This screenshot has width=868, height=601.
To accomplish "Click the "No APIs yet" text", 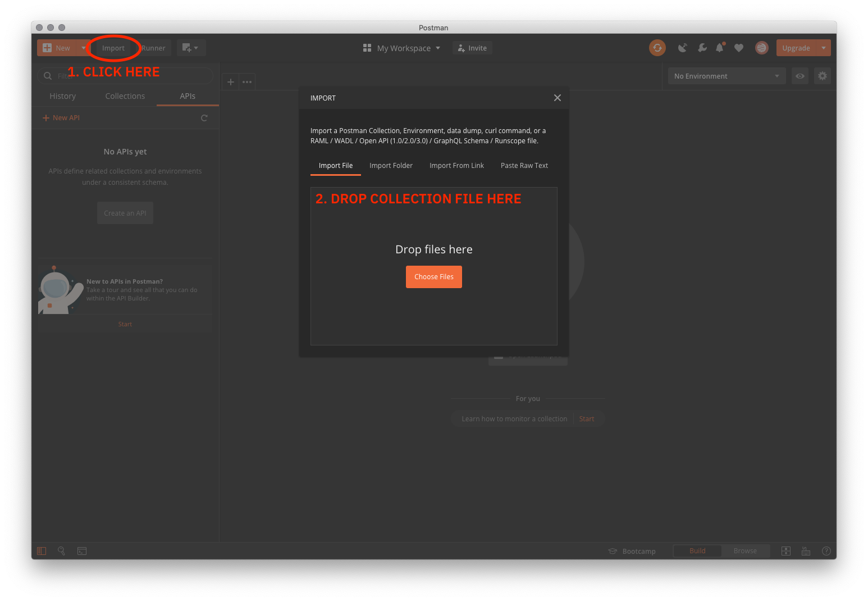I will click(x=125, y=152).
